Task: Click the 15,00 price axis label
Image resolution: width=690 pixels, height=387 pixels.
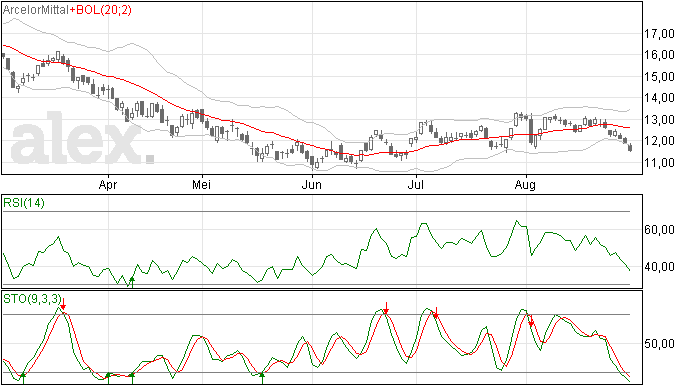Action: (x=660, y=77)
